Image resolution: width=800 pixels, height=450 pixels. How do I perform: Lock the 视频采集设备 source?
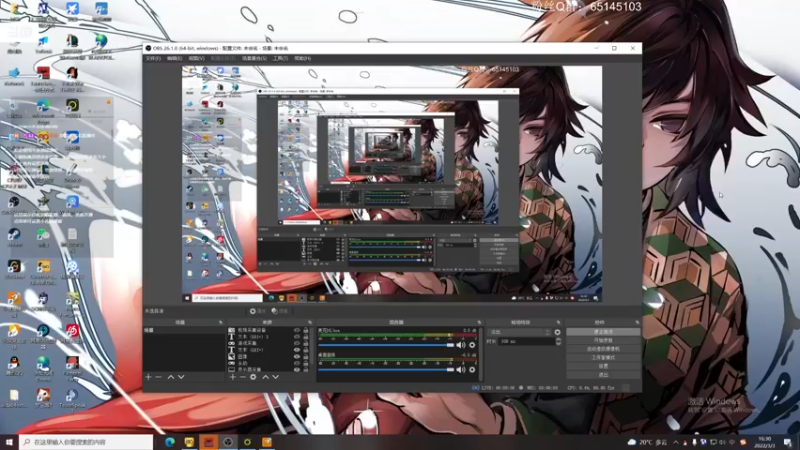coord(306,331)
